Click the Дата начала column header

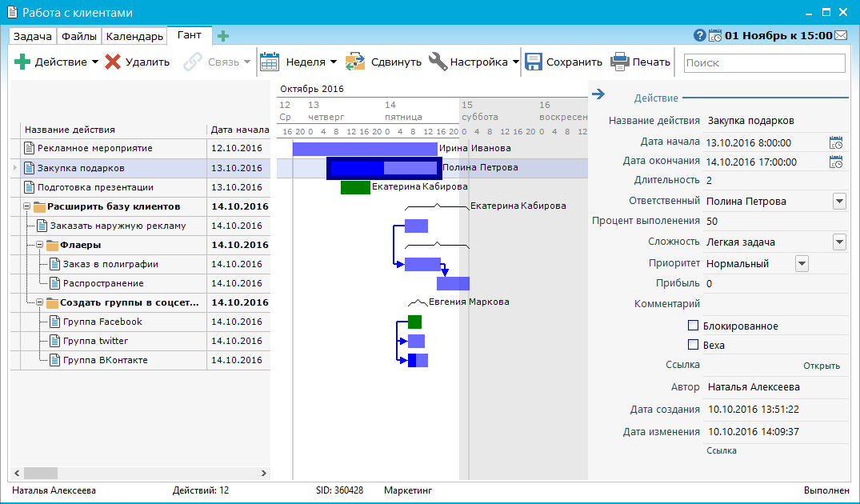[239, 130]
